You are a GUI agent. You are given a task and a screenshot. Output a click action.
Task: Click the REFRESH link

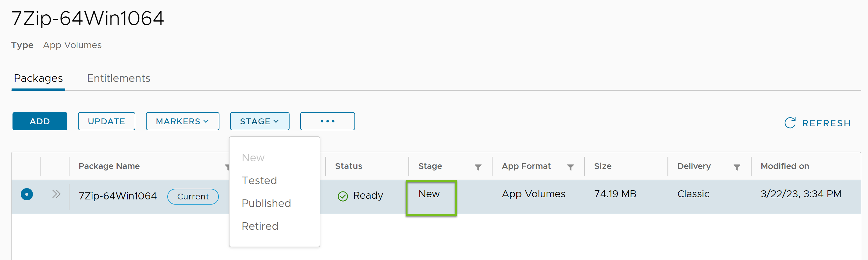pyautogui.click(x=817, y=123)
